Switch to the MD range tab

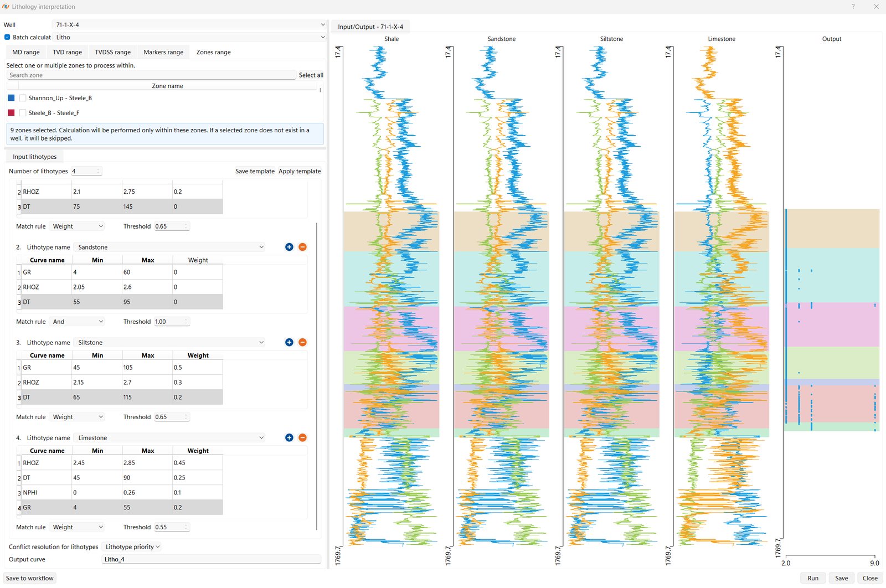click(26, 52)
